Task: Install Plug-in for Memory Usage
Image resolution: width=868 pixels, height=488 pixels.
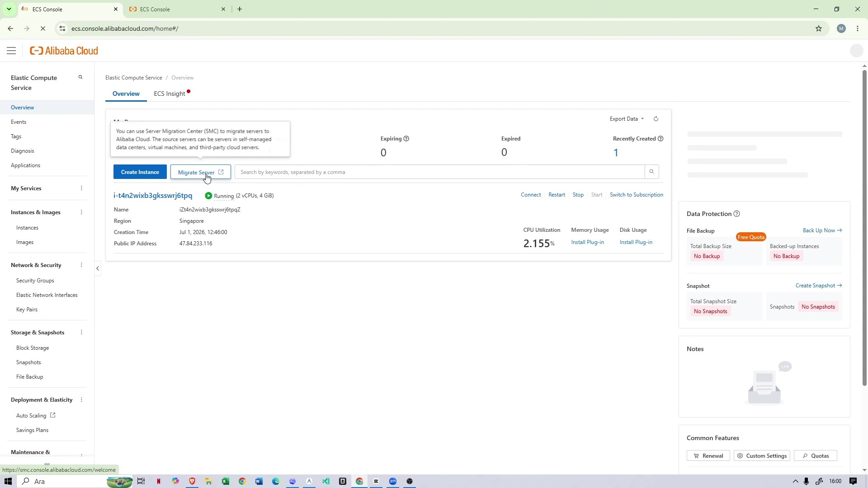Action: pyautogui.click(x=588, y=242)
